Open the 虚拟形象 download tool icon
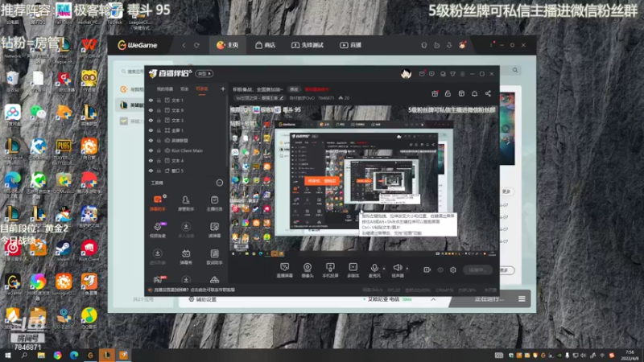This screenshot has width=644, height=362. [157, 257]
